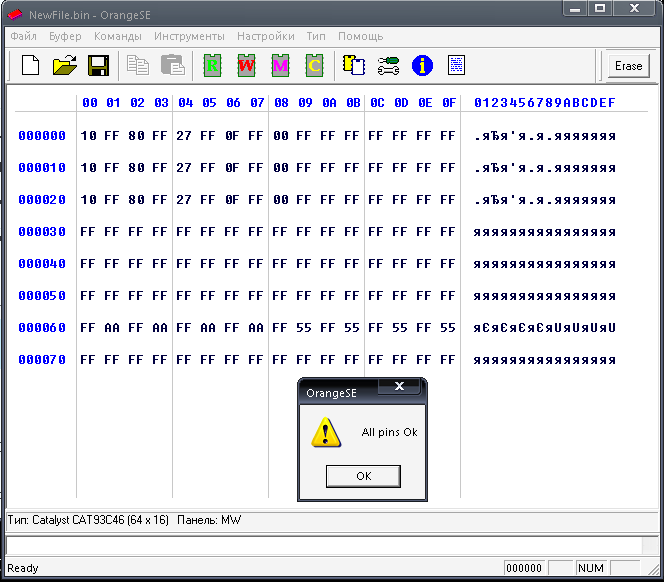Select address row 000070
The height and width of the screenshot is (582, 664).
pyautogui.click(x=42, y=360)
